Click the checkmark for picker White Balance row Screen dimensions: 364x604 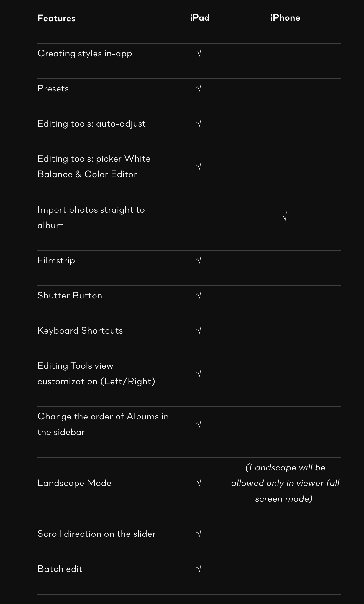pos(199,166)
